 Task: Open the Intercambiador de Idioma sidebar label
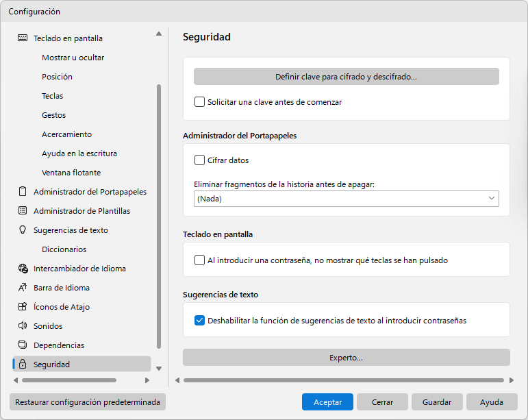click(79, 269)
